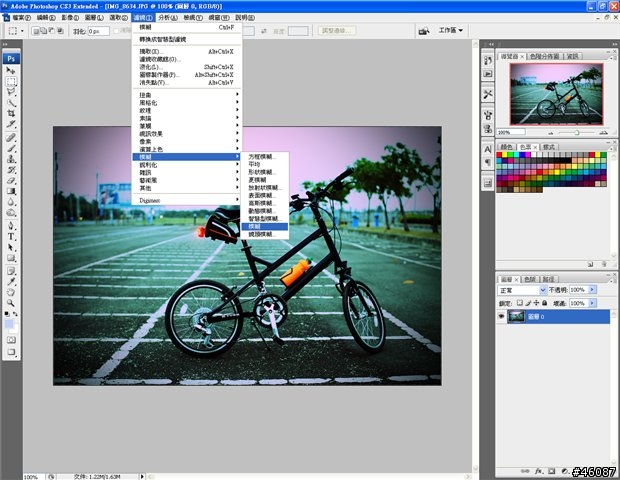Click the Navigator zoom slider handle
The width and height of the screenshot is (620, 480).
[x=577, y=133]
